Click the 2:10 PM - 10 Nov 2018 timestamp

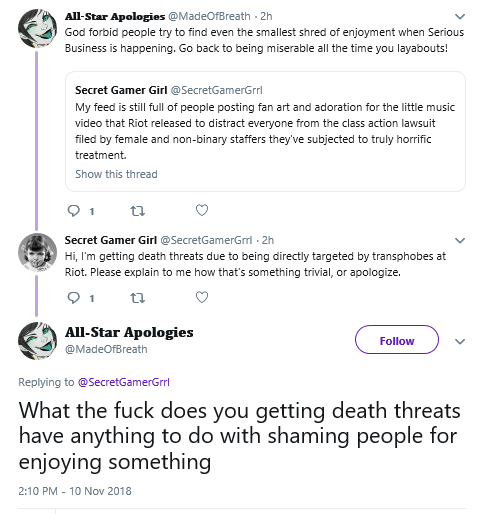click(x=75, y=491)
